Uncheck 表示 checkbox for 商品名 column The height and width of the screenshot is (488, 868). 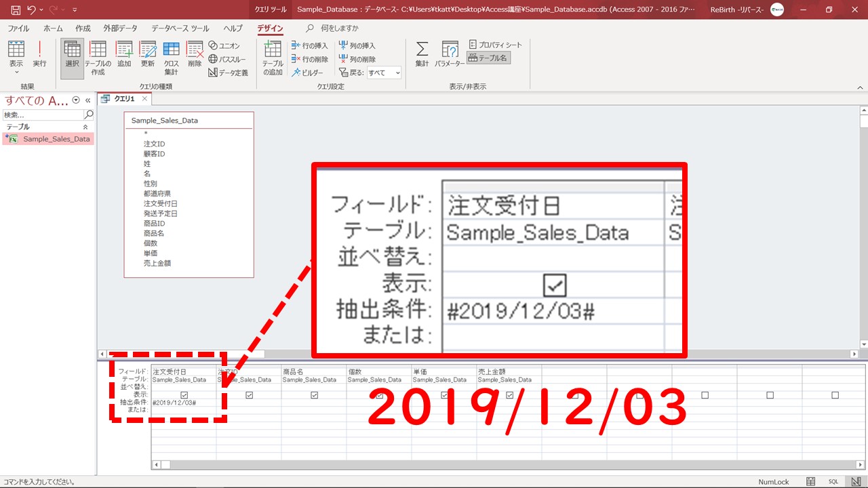[x=315, y=395]
